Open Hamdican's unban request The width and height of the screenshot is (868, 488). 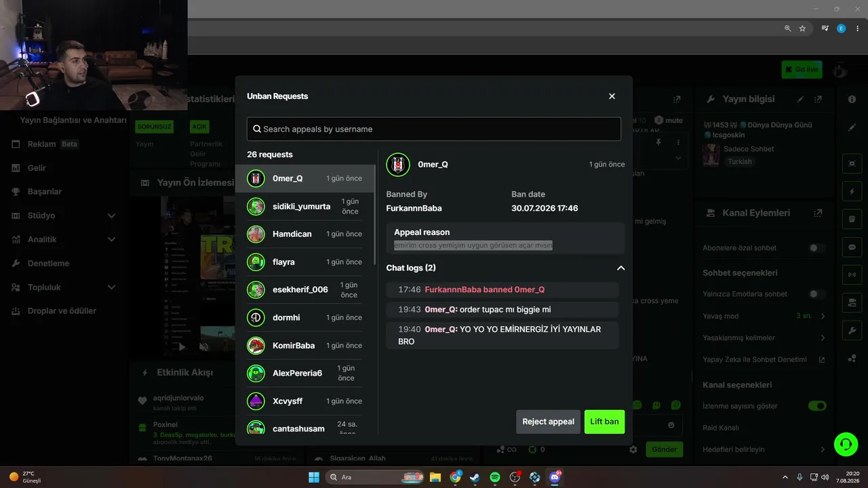click(x=304, y=234)
